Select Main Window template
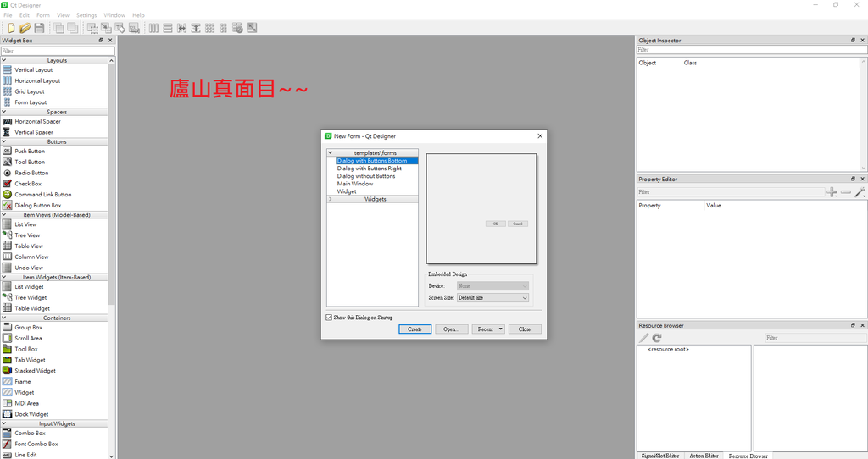 coord(355,184)
